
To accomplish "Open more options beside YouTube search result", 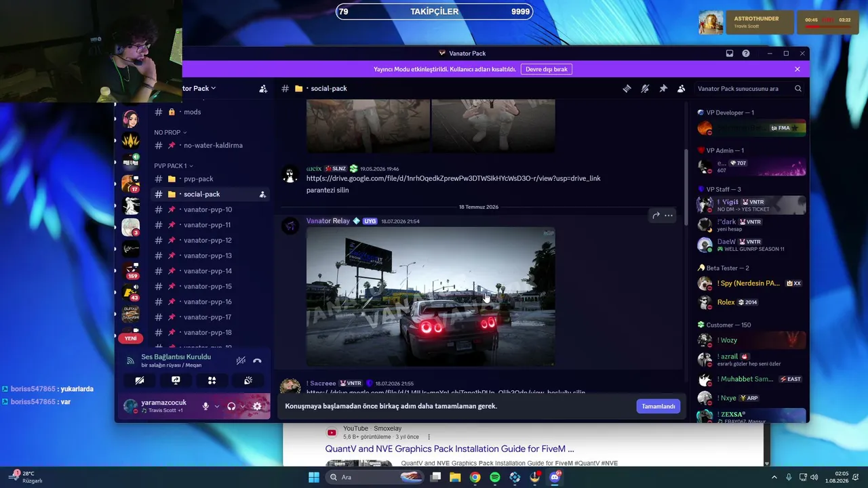I will click(429, 436).
